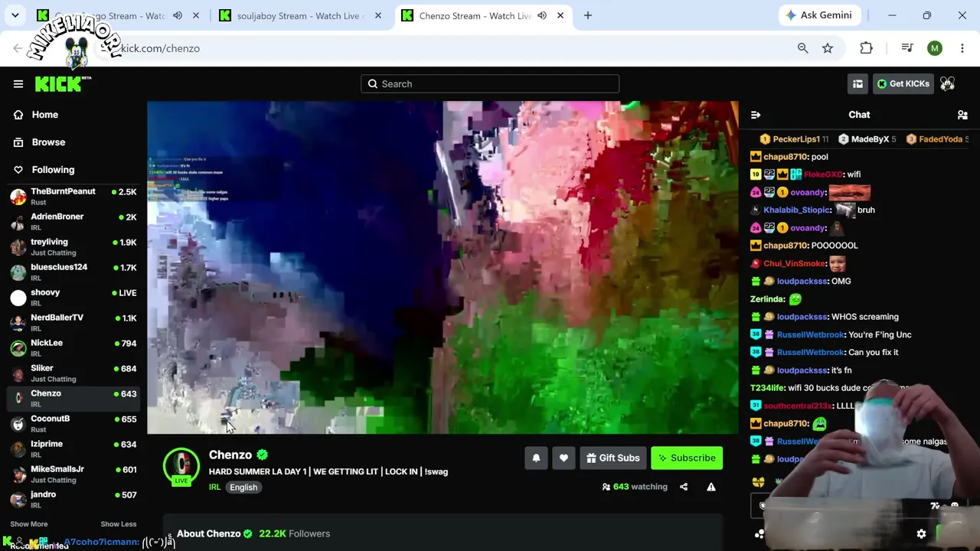Open the Kick hamburger sidebar menu
Screen dimensions: 980x551
(x=18, y=84)
